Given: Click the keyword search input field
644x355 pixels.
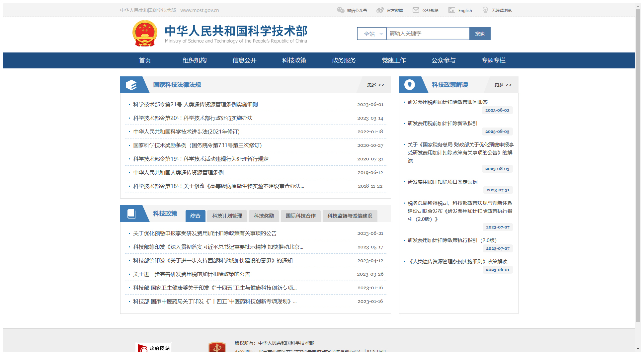Looking at the screenshot, I should (x=428, y=34).
